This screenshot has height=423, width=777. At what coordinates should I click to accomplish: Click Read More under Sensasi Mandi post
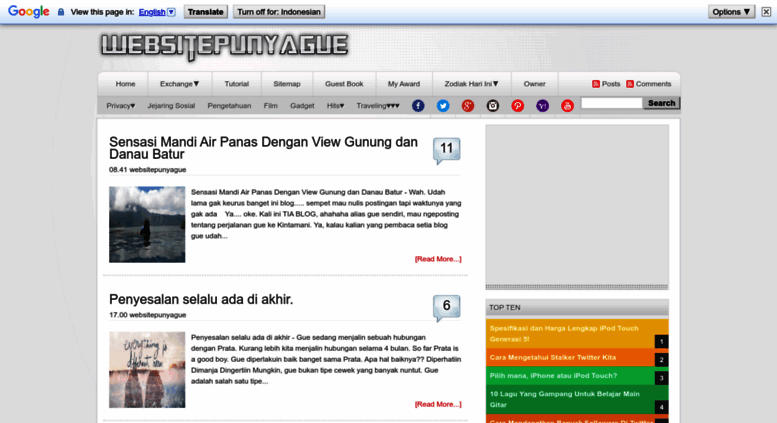tap(438, 259)
